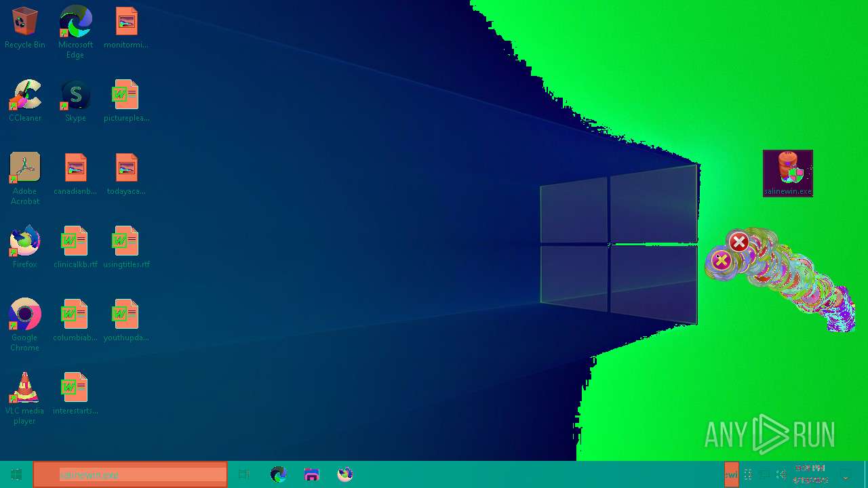Select the youthupda... document file
This screenshot has height=488, width=868.
(126, 321)
